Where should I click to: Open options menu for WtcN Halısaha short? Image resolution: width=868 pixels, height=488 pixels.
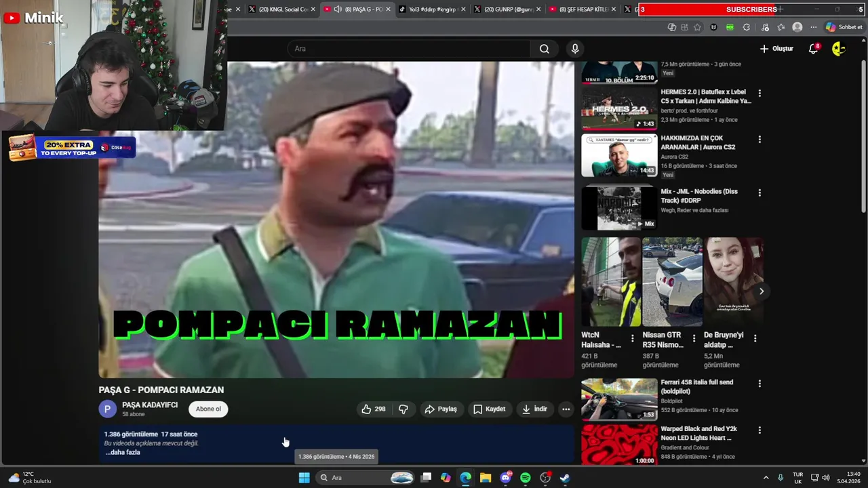[633, 338]
